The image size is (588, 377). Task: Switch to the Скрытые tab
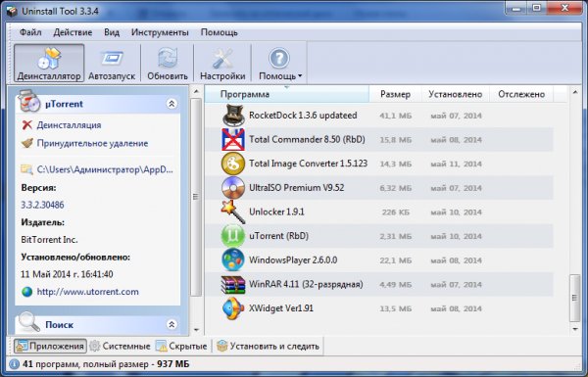coord(181,346)
